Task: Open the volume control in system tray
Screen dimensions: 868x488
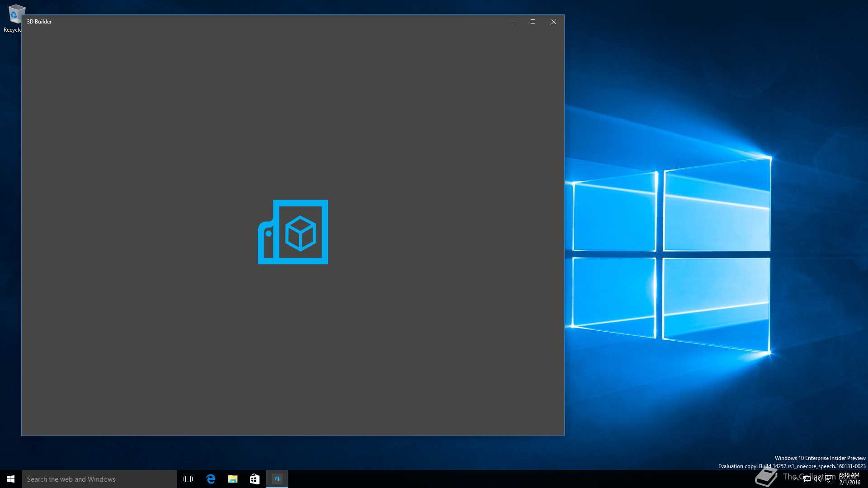Action: point(818,479)
